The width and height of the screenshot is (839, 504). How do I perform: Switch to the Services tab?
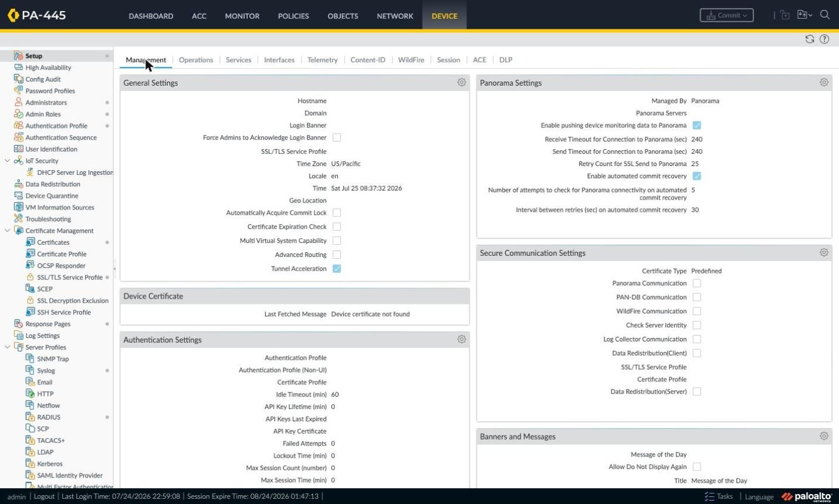(238, 60)
